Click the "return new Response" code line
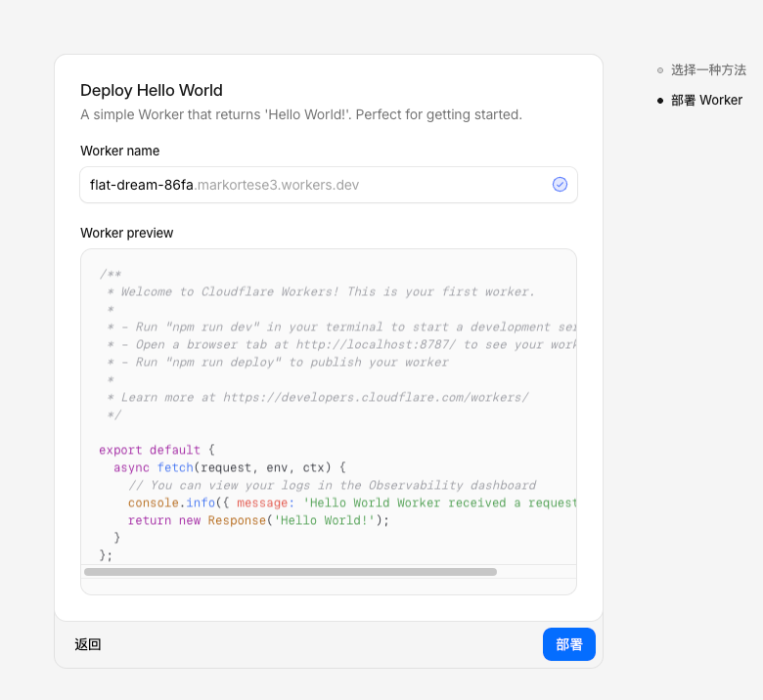 pyautogui.click(x=258, y=520)
